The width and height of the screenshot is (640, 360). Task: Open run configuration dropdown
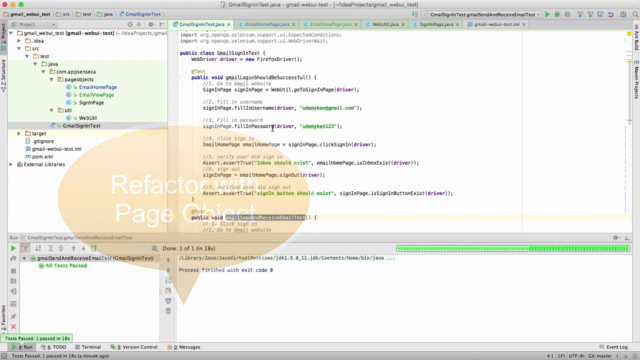[482, 14]
